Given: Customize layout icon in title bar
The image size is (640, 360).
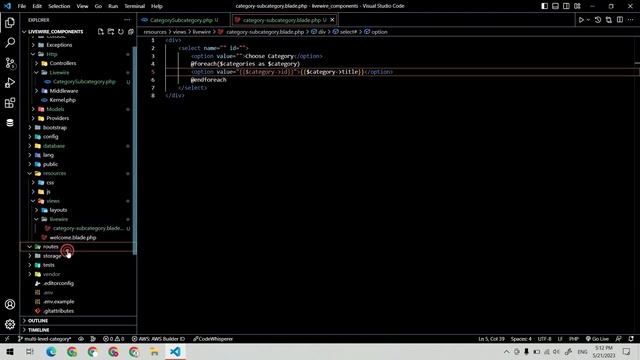Looking at the screenshot, I should click(x=578, y=6).
